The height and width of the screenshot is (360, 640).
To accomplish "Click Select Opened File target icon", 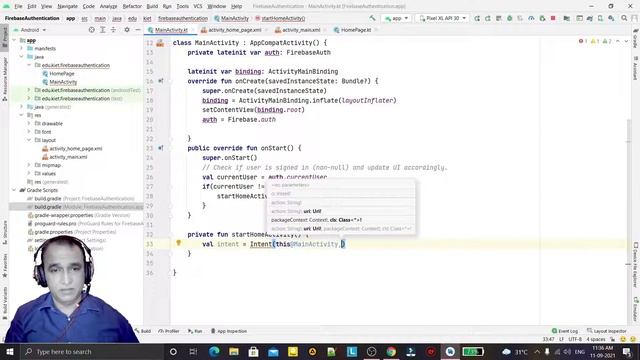I will 91,30.
